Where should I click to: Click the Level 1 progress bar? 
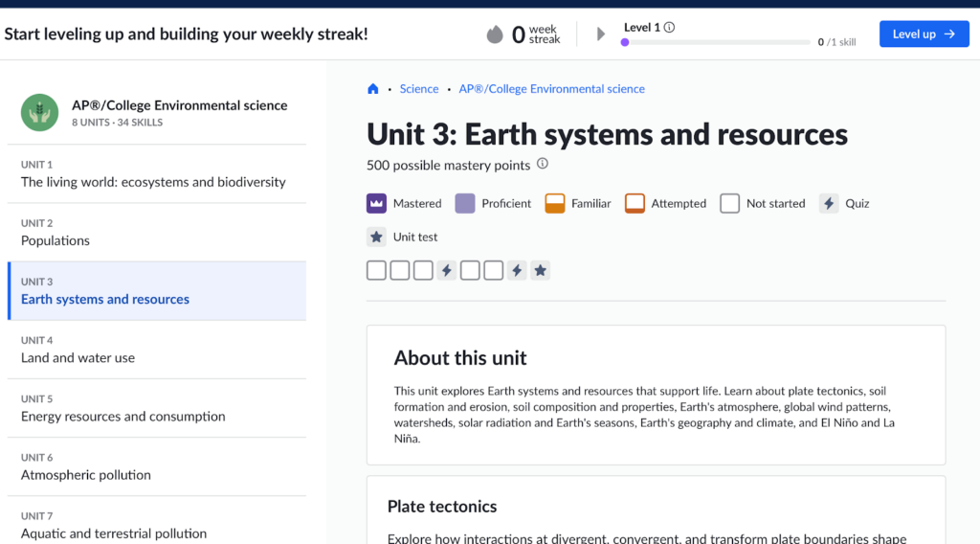tap(716, 42)
